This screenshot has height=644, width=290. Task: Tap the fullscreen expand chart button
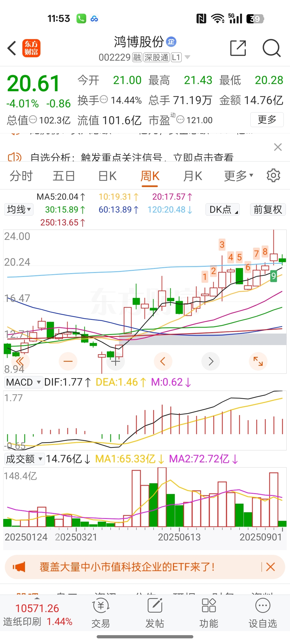258,361
